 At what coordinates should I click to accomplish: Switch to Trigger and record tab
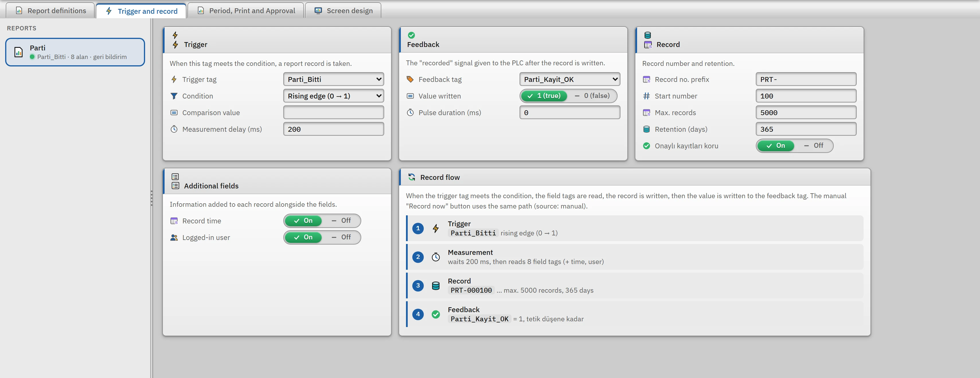pyautogui.click(x=141, y=11)
